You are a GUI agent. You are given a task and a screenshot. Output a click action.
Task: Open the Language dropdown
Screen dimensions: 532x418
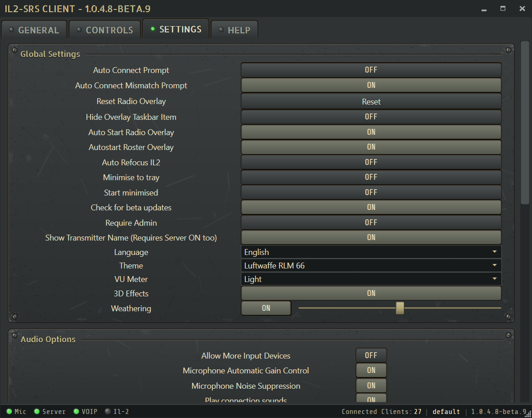point(371,252)
